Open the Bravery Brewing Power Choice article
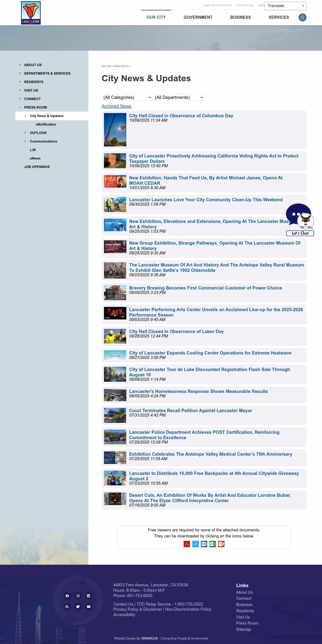Viewport: 322px width, 644px height. tap(205, 288)
